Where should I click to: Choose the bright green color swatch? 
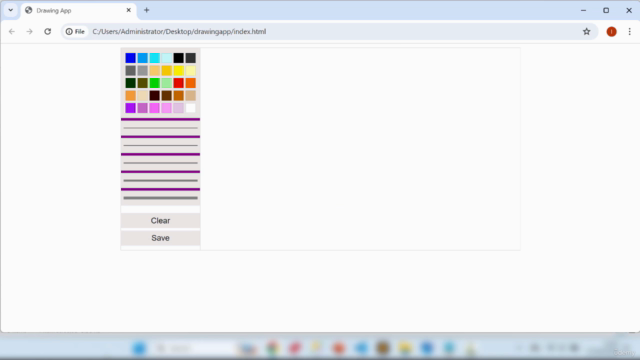tap(155, 83)
